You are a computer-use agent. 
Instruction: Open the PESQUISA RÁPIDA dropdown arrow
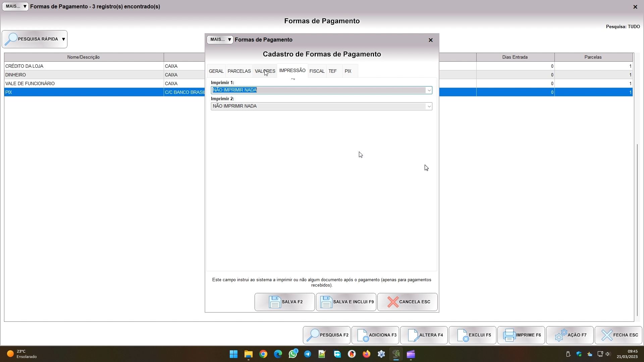tap(63, 39)
